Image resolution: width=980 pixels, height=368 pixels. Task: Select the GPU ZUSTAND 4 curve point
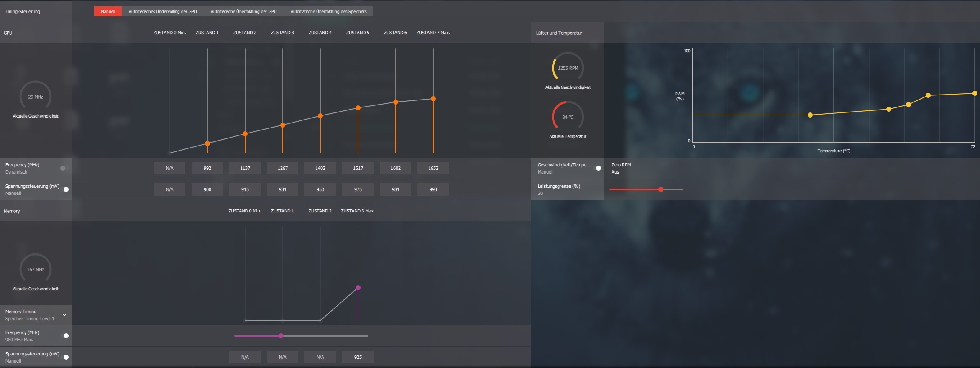tap(320, 116)
